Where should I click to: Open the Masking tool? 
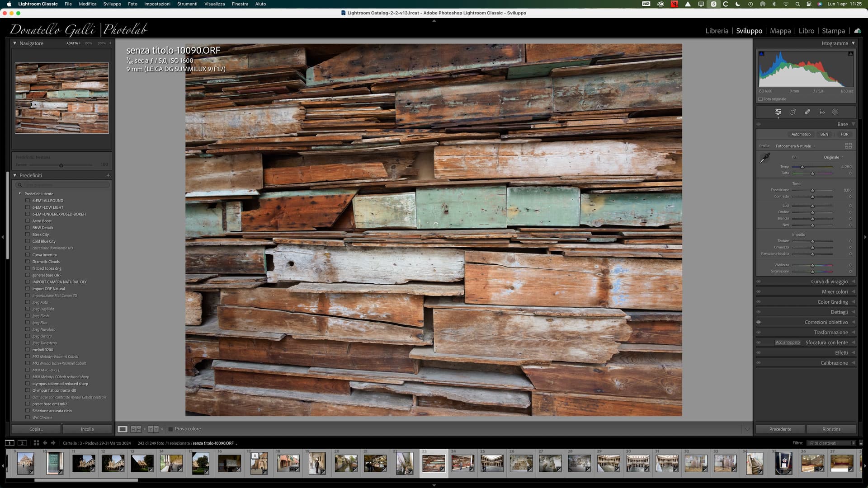(x=835, y=112)
